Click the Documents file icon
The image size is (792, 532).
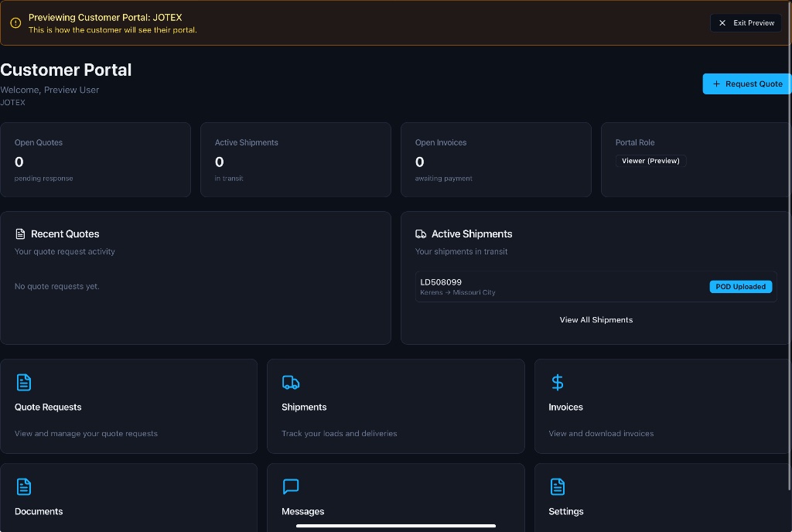point(24,486)
